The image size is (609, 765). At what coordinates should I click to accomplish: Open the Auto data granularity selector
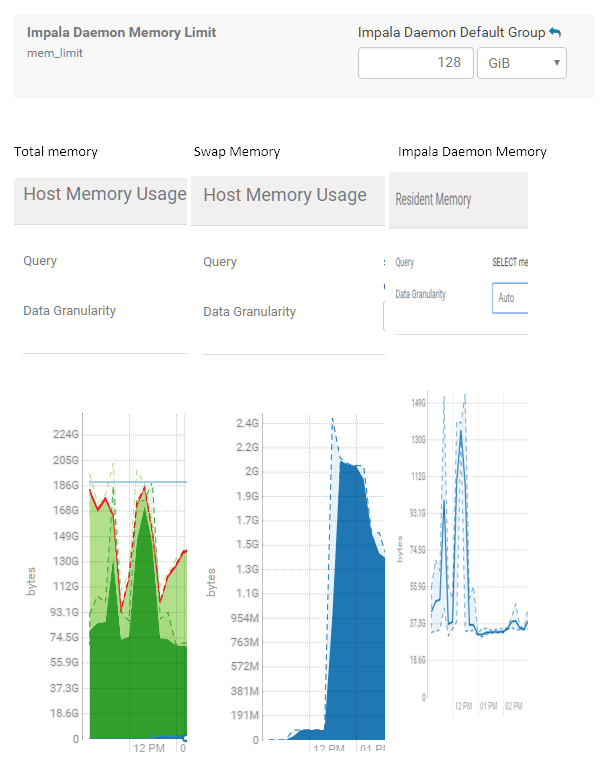[x=510, y=298]
